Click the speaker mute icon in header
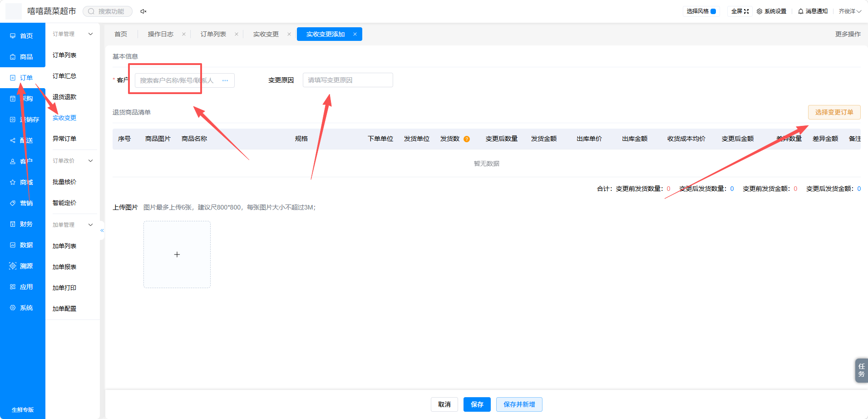 [143, 11]
